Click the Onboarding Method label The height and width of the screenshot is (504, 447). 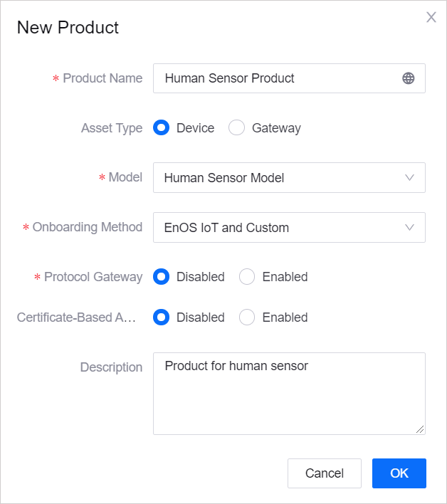point(88,227)
